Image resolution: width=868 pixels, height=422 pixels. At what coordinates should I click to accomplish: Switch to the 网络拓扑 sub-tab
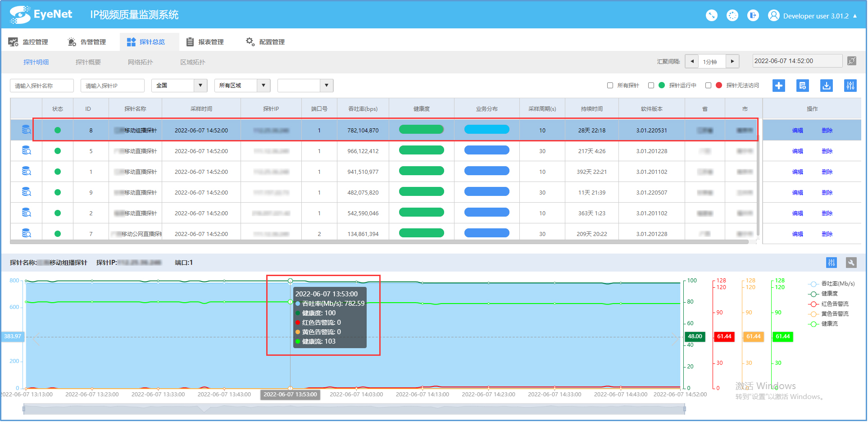click(140, 62)
